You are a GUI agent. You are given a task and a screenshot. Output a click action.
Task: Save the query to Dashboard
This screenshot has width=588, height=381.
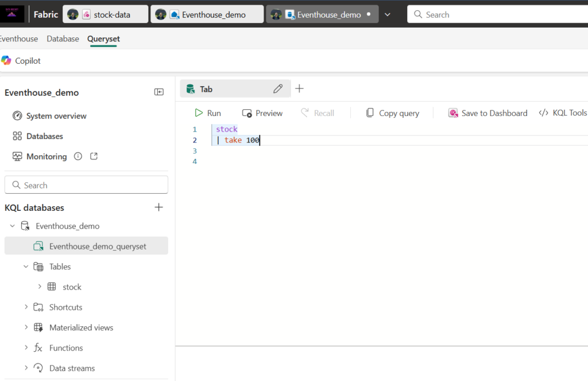tap(488, 113)
